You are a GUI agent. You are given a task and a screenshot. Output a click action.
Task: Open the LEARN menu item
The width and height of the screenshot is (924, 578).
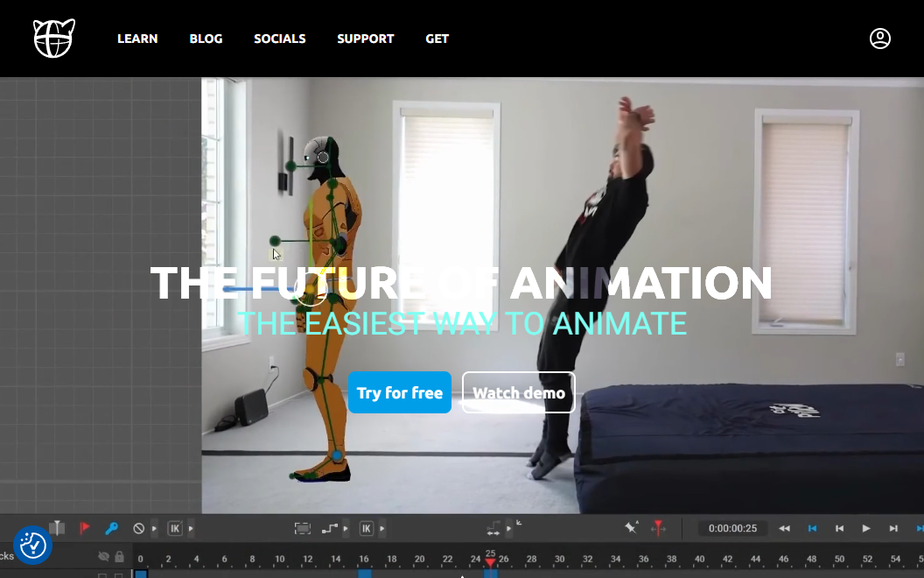(137, 39)
